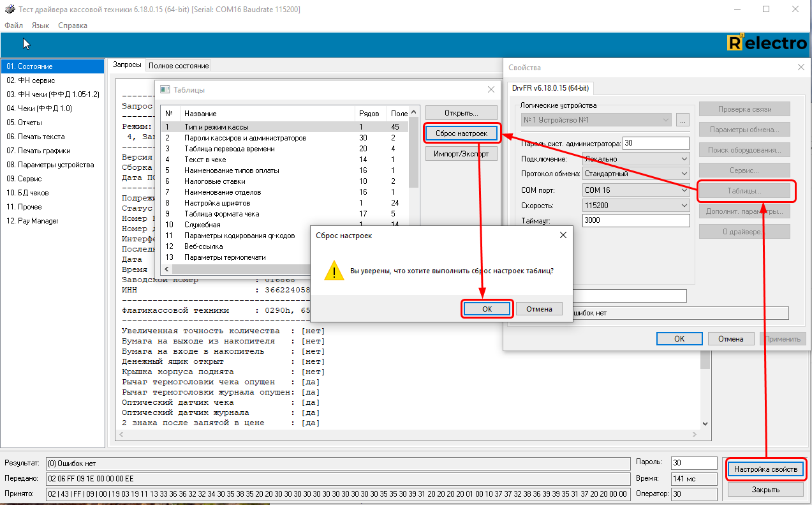The width and height of the screenshot is (812, 505).
Task: Click the Настройка свойств button
Action: click(x=765, y=469)
